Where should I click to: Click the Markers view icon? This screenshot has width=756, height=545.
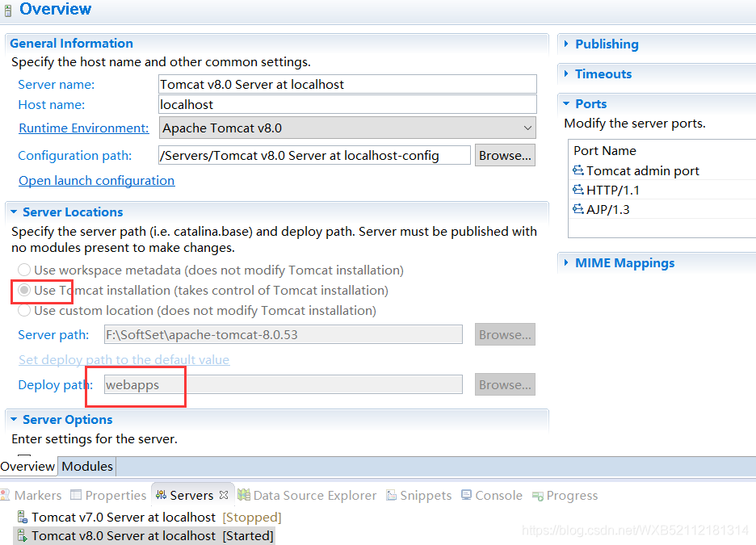(6, 495)
